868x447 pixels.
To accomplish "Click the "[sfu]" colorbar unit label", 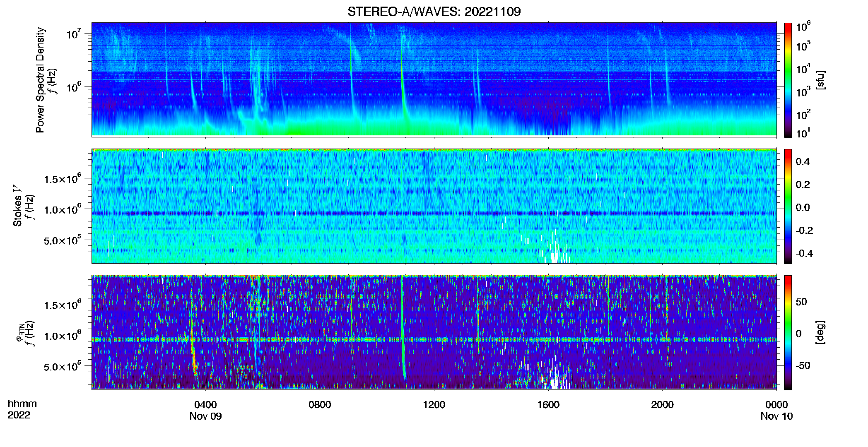I will 820,80.
